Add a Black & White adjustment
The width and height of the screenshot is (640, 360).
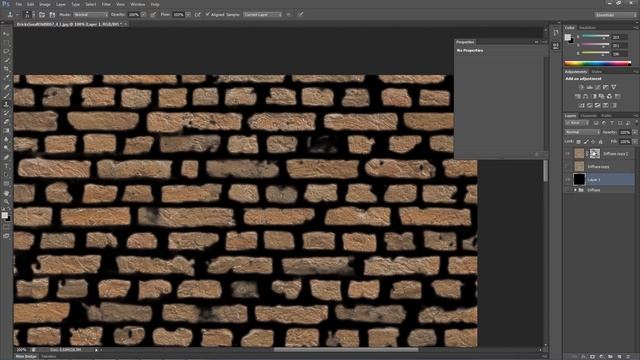593,96
